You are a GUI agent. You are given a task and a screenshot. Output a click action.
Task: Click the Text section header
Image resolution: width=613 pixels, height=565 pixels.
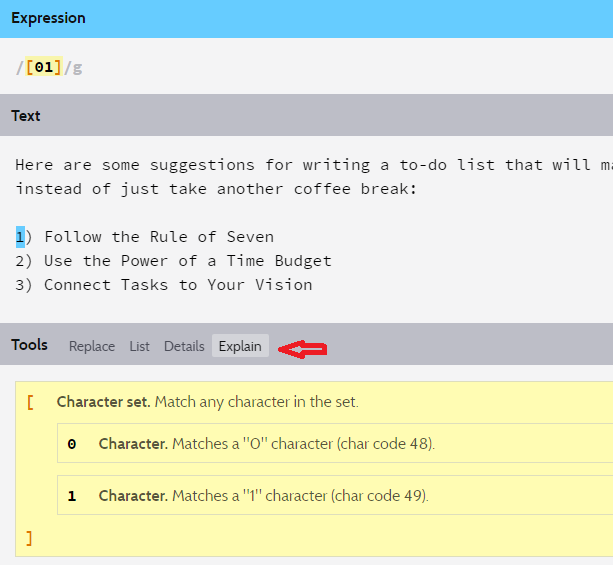click(26, 116)
